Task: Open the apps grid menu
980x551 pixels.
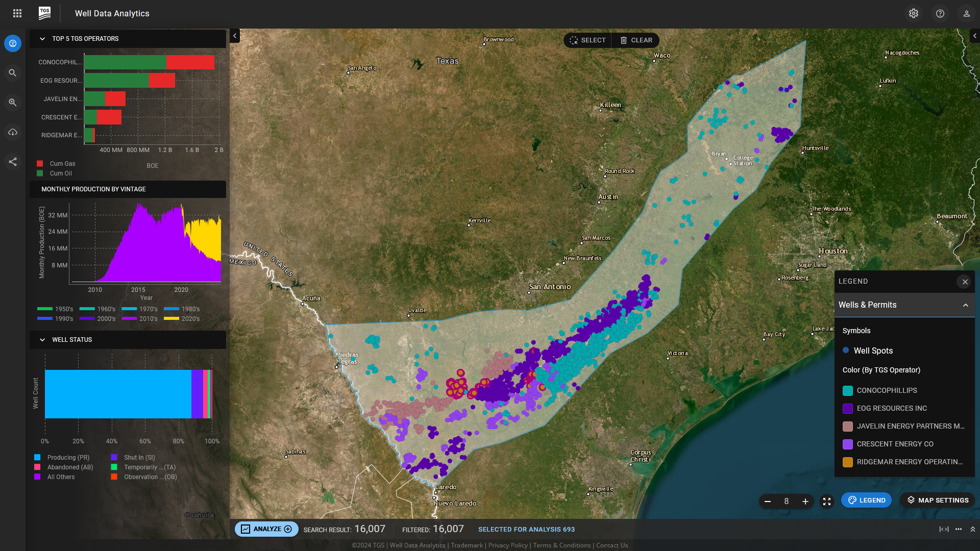Action: [17, 13]
